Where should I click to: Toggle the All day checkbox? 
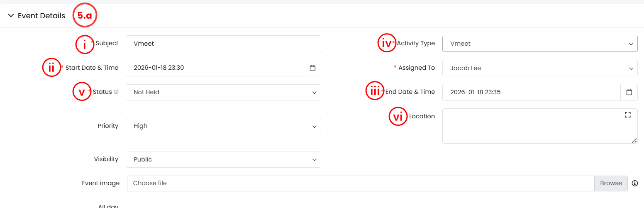130,206
